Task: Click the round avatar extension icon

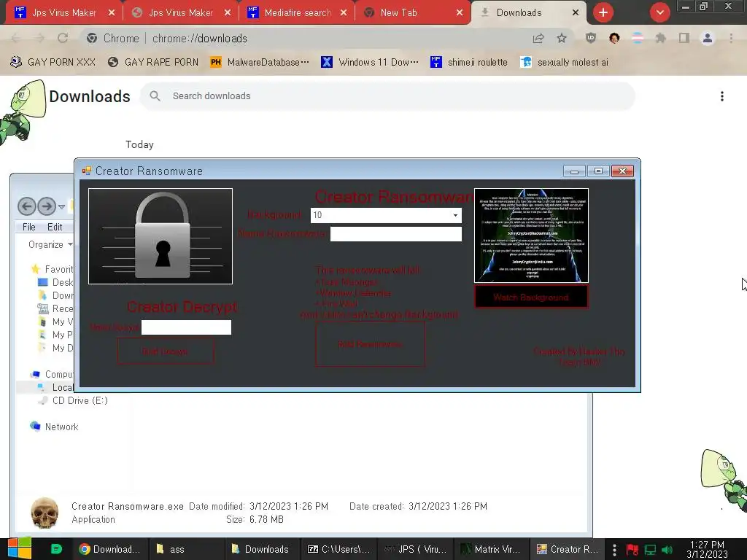Action: (614, 38)
